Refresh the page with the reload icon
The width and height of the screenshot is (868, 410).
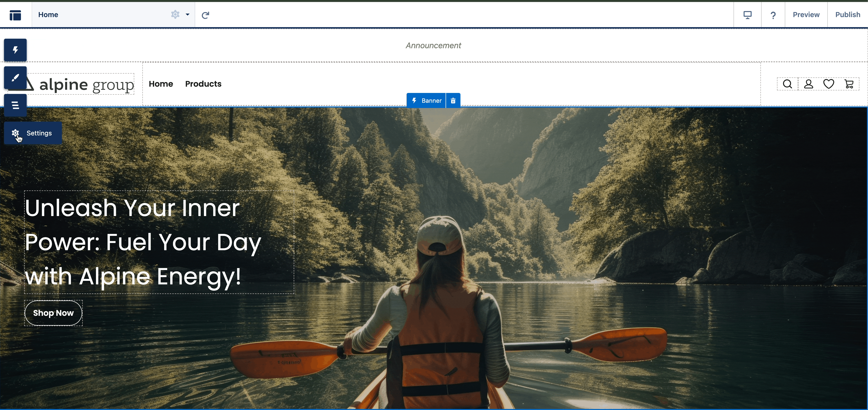click(205, 15)
